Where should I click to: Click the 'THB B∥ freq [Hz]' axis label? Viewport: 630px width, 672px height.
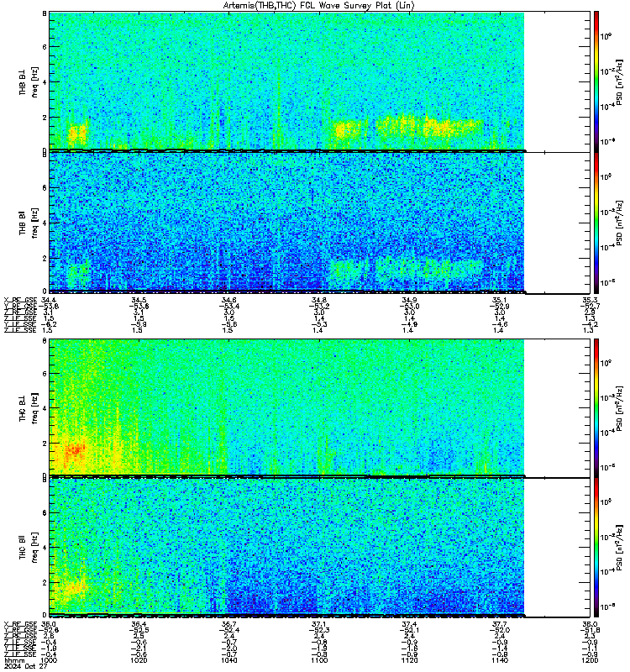click(x=29, y=223)
